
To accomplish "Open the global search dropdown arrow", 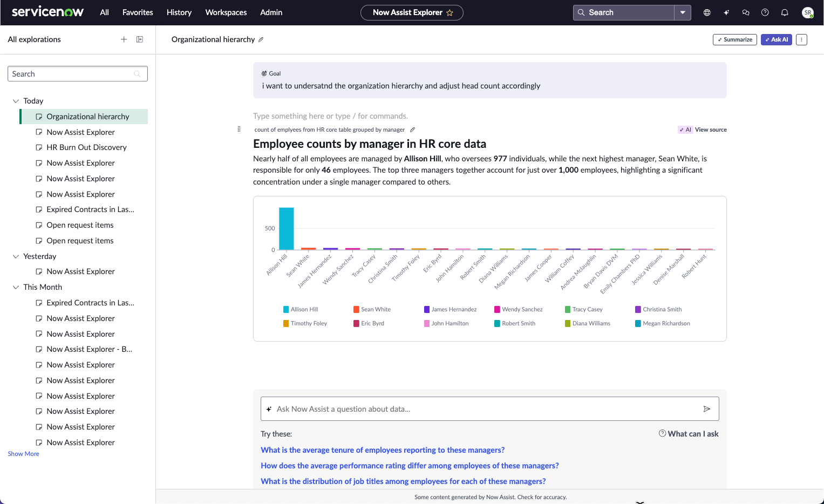I will (x=683, y=12).
